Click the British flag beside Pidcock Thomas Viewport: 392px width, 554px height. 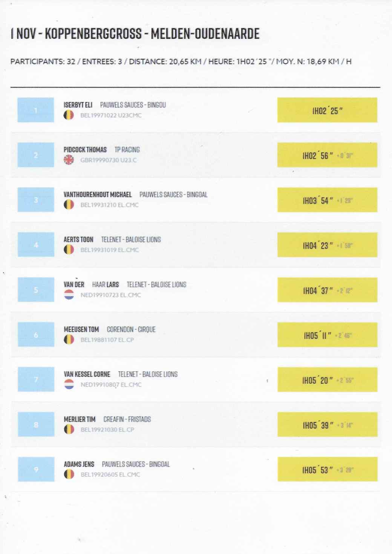pos(69,160)
